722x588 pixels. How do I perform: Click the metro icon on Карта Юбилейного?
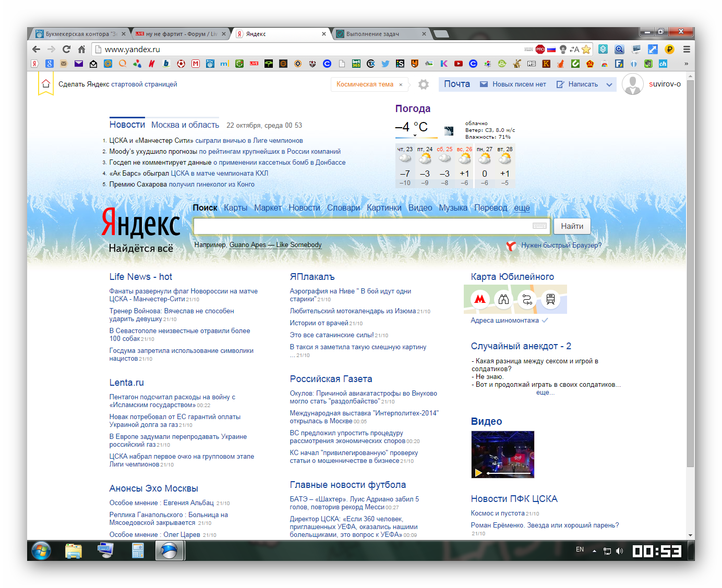click(480, 299)
